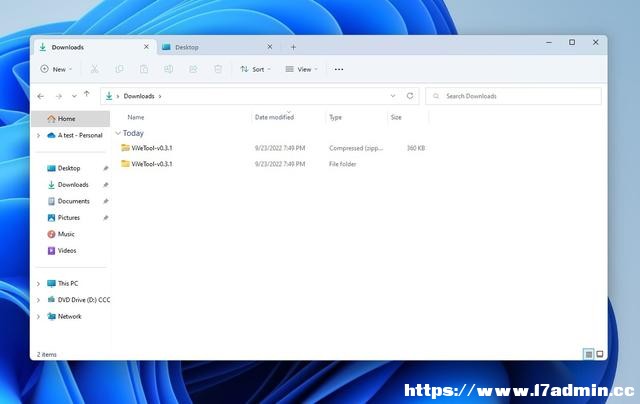Viewport: 640px width, 404px height.
Task: Click pin icon beside Documents
Action: [x=105, y=201]
